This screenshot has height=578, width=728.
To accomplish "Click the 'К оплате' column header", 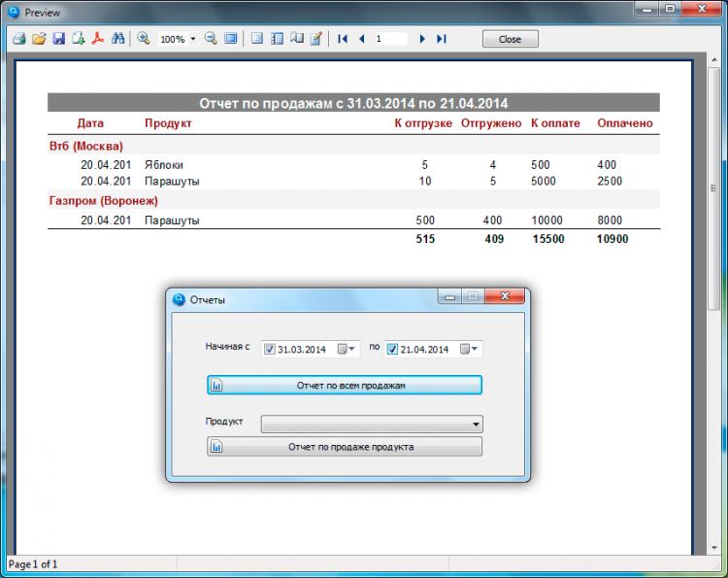I will pyautogui.click(x=556, y=123).
